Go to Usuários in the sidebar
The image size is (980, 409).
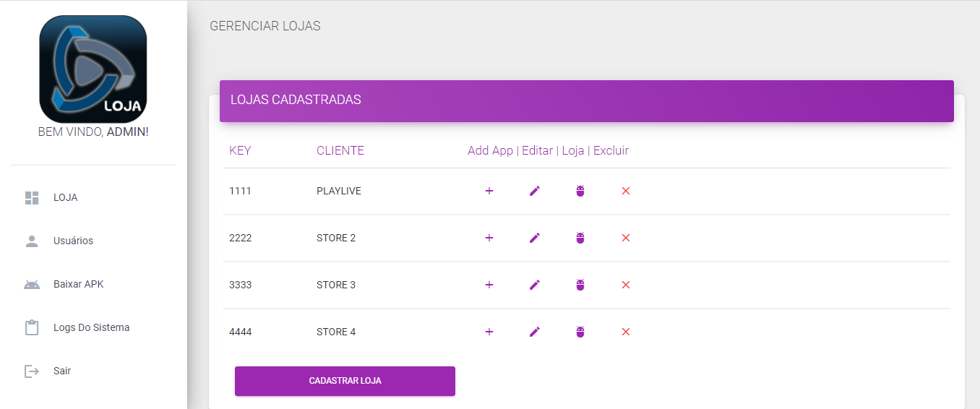pos(73,241)
